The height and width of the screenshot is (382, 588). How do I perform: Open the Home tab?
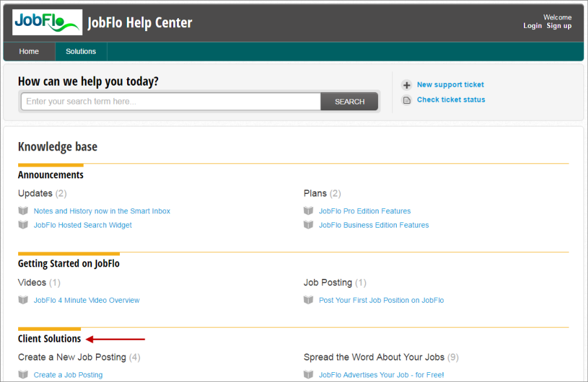[29, 51]
